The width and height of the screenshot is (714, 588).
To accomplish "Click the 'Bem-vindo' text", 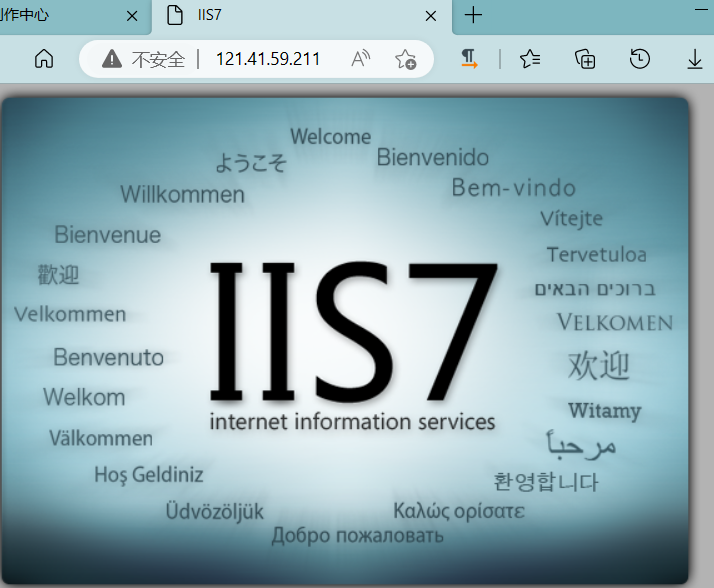I will pos(514,188).
